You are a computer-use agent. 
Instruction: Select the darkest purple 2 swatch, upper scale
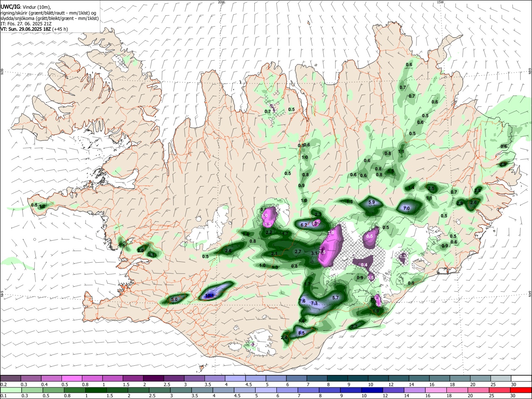tap(153, 379)
